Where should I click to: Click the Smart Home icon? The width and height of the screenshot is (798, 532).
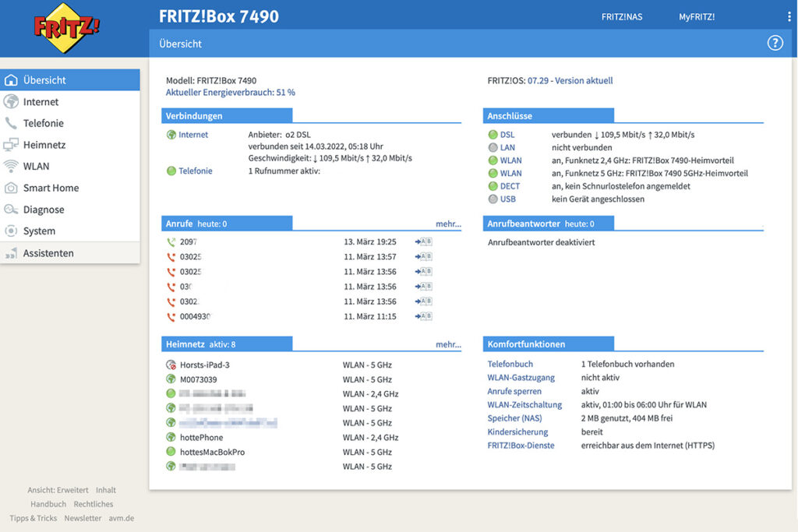(x=11, y=188)
